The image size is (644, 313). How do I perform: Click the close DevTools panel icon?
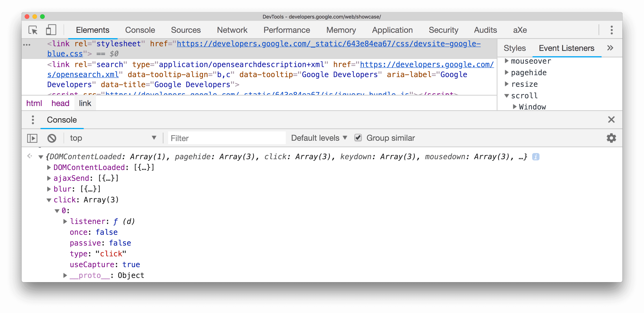[612, 119]
